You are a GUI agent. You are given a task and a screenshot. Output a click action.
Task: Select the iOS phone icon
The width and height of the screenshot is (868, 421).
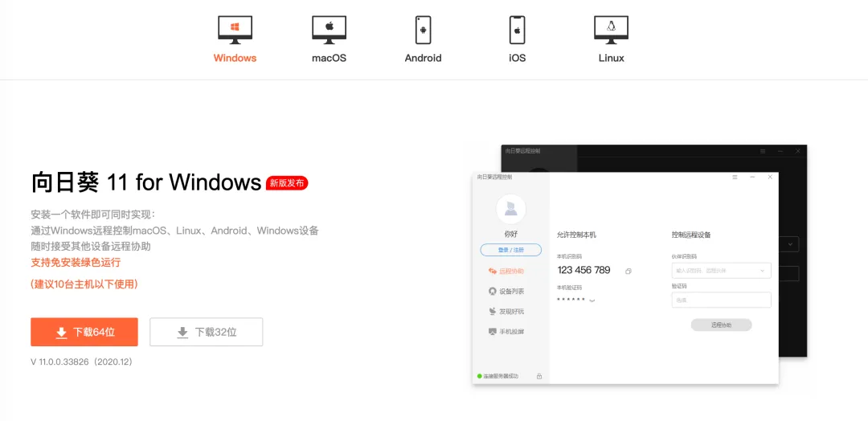point(517,30)
